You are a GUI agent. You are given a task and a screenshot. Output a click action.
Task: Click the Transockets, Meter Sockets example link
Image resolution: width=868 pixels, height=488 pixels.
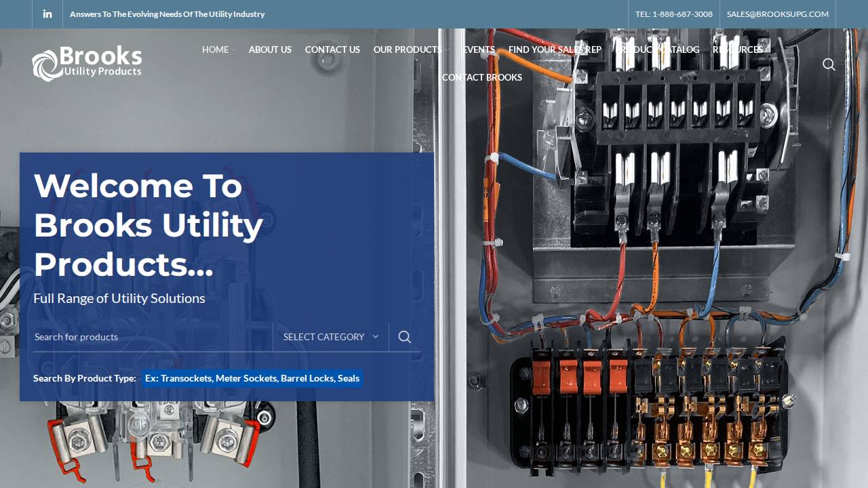pyautogui.click(x=252, y=378)
